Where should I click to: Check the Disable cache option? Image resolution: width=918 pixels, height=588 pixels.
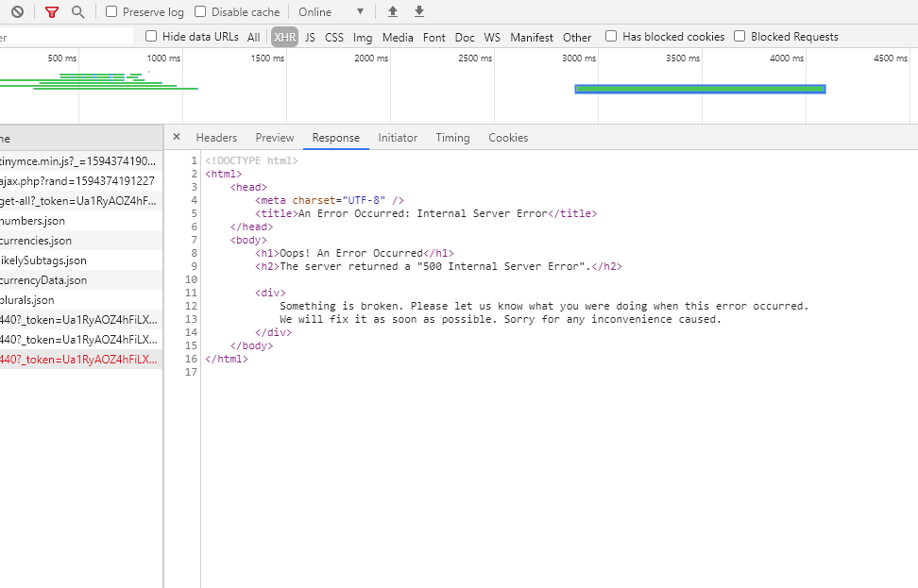[x=200, y=12]
